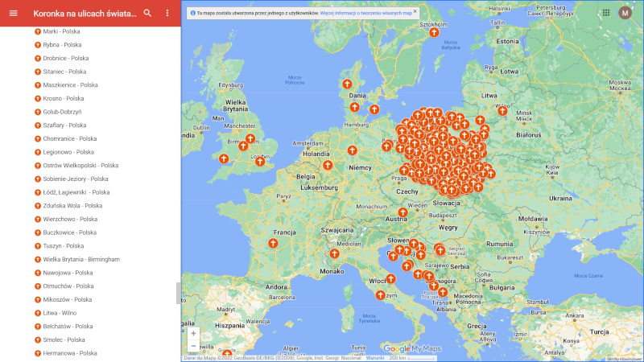Image resolution: width=644 pixels, height=362 pixels.
Task: Open Bełchatów - Polska list entry
Action: [68, 327]
